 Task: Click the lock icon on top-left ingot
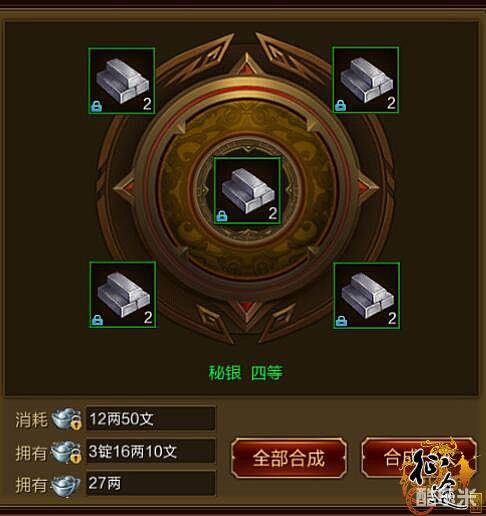(x=97, y=106)
